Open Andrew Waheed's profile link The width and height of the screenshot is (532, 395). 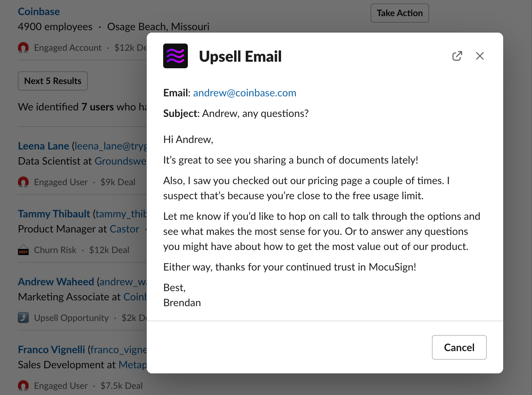coord(56,282)
